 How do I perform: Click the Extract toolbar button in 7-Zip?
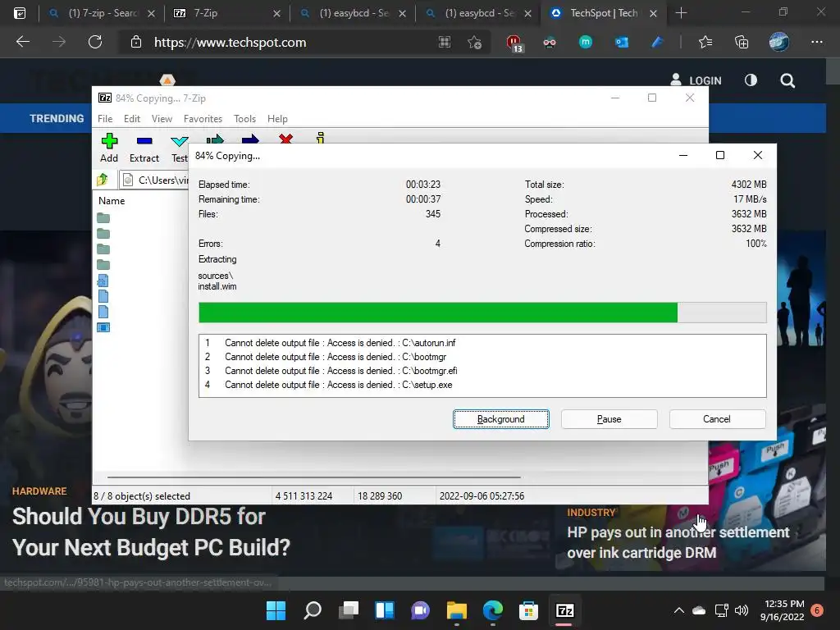[144, 148]
